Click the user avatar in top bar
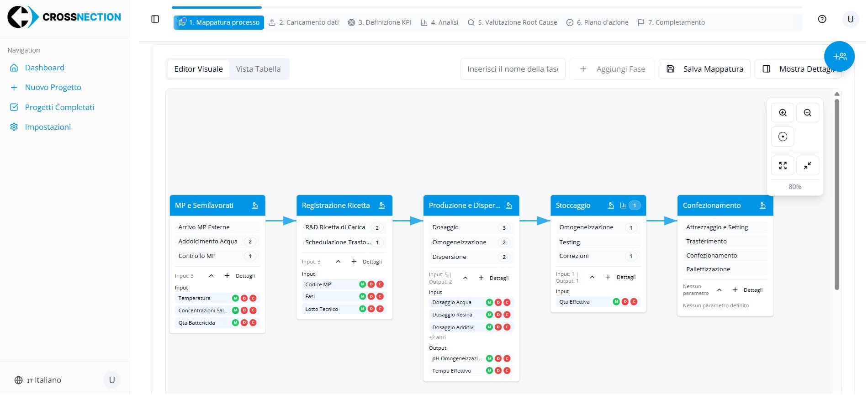This screenshot has height=400, width=868. [x=850, y=19]
